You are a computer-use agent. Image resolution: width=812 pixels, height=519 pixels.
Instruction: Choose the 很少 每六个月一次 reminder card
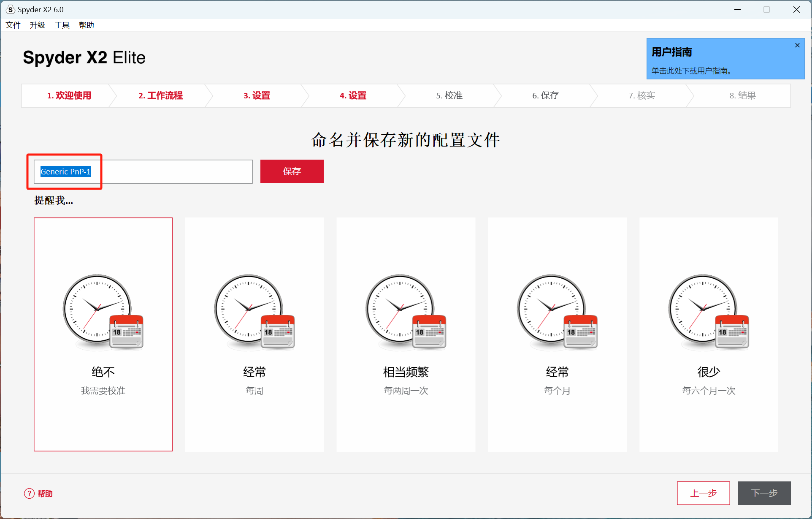709,334
